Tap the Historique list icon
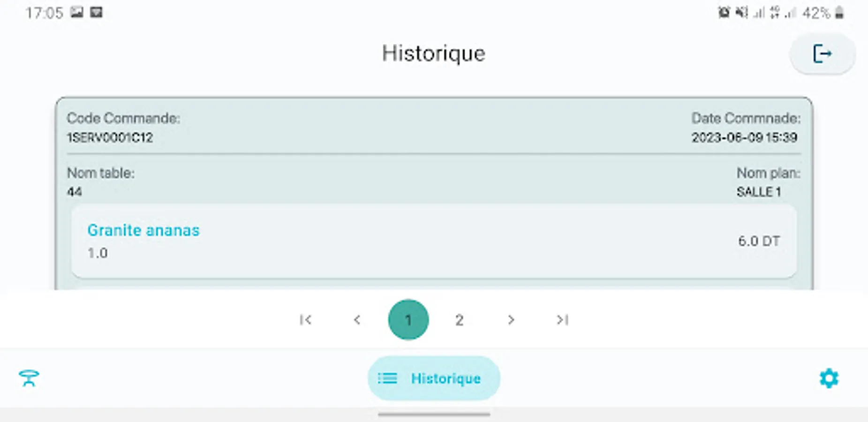This screenshot has width=868, height=422. (387, 378)
